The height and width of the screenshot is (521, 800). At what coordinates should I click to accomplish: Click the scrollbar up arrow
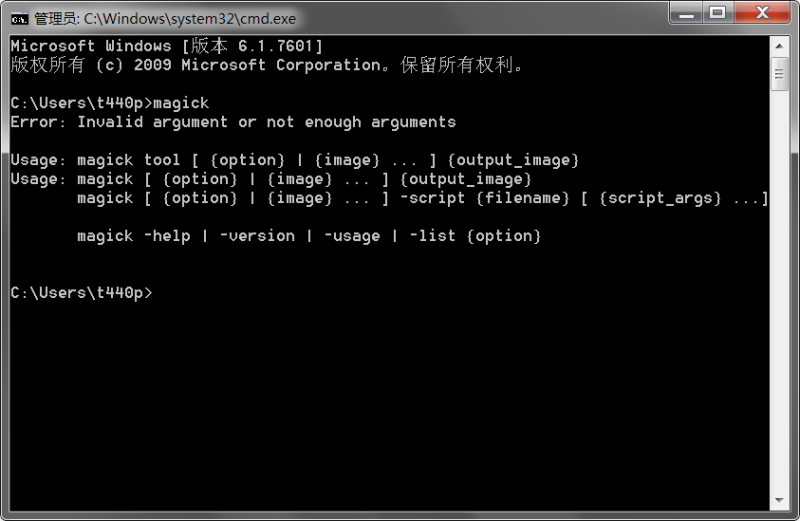779,46
